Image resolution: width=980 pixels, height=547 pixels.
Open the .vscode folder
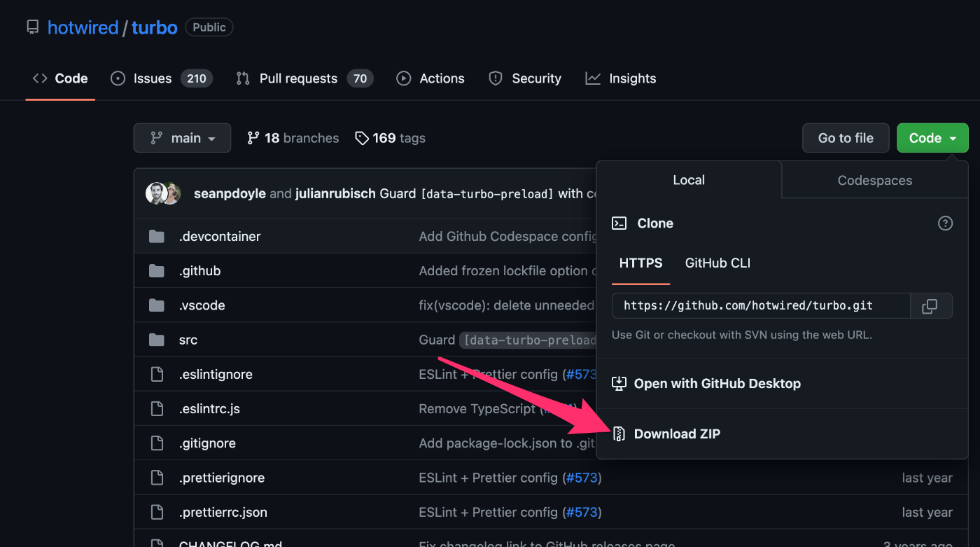202,305
